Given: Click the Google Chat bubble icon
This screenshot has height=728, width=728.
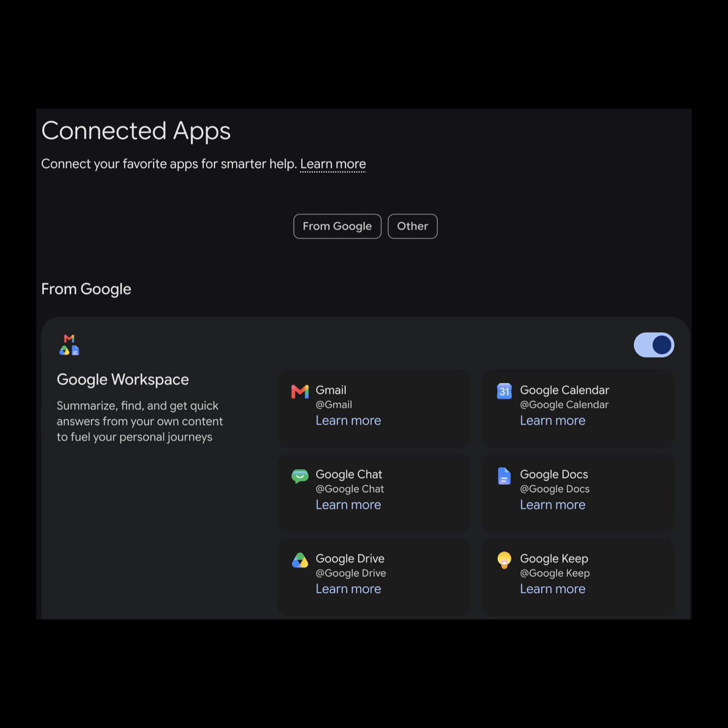Looking at the screenshot, I should 300,476.
